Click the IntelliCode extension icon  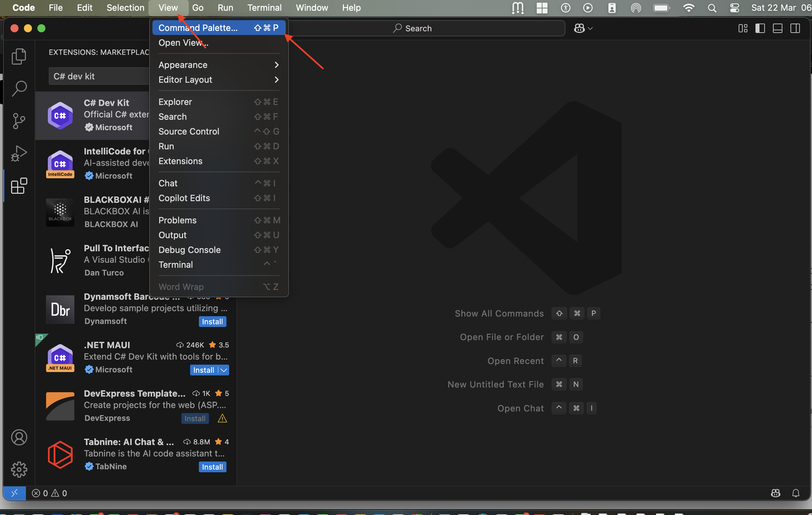[x=60, y=164]
